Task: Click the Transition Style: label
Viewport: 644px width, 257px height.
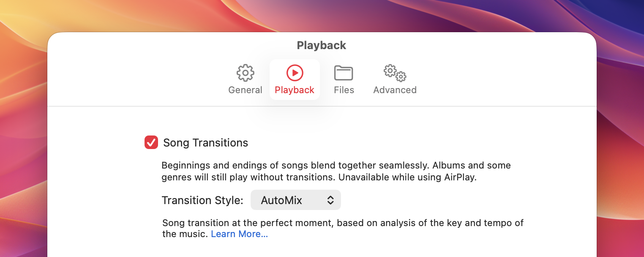Action: click(202, 200)
